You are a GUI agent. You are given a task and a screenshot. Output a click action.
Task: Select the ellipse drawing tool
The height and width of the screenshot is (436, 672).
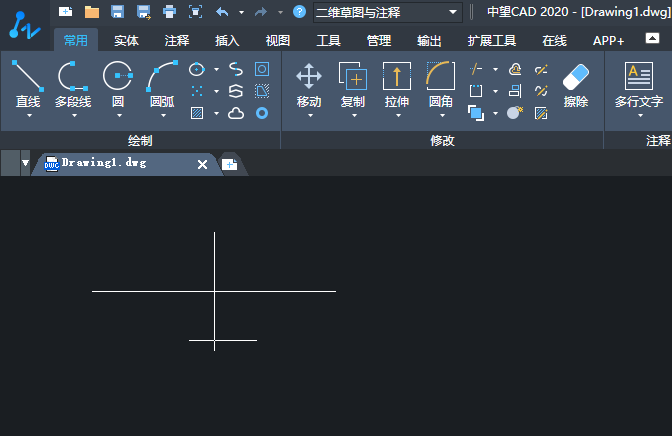(197, 69)
